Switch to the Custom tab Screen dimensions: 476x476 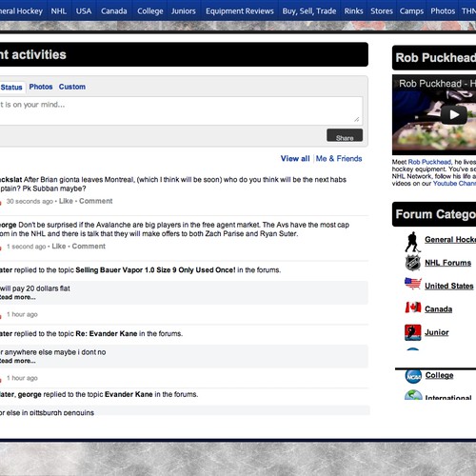click(72, 87)
